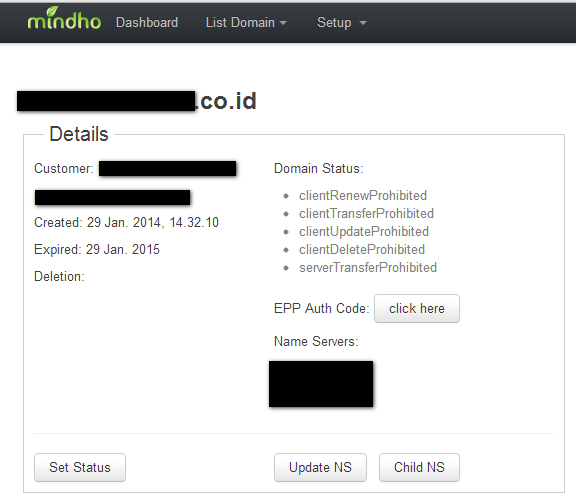
Task: Expand the List Domain dropdown menu
Action: [x=246, y=22]
